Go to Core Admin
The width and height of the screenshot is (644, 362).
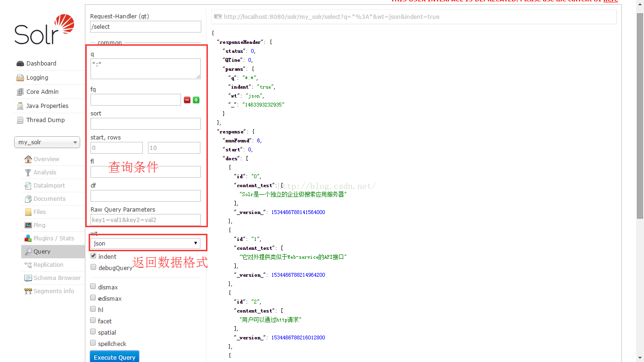[x=42, y=92]
